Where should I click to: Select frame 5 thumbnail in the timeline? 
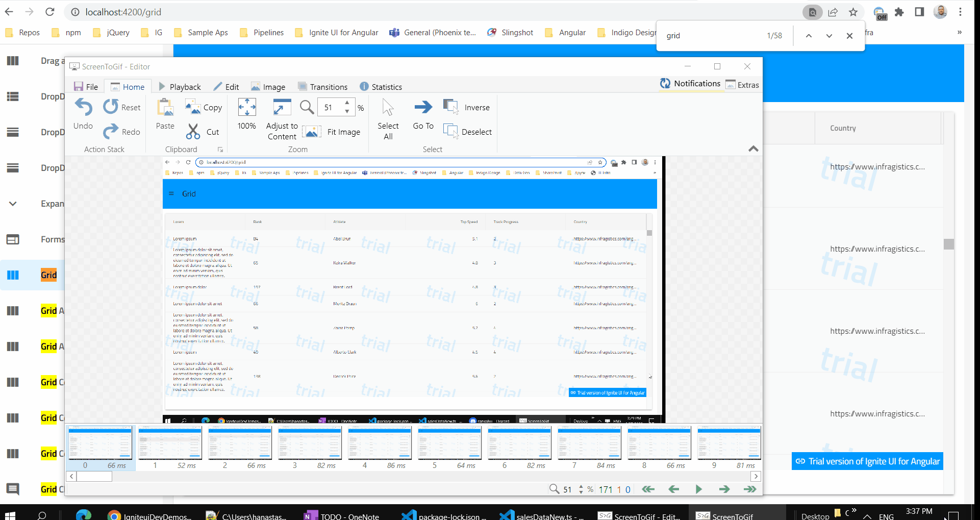point(449,443)
